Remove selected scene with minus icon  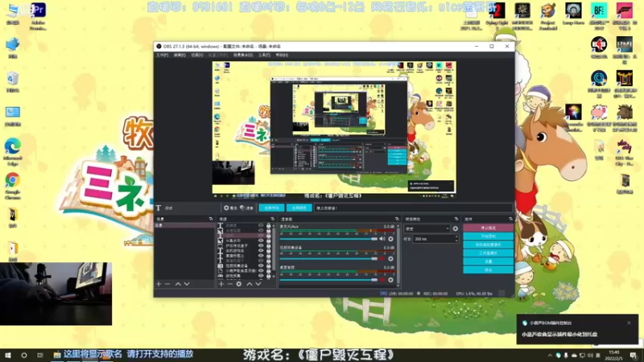(x=167, y=284)
